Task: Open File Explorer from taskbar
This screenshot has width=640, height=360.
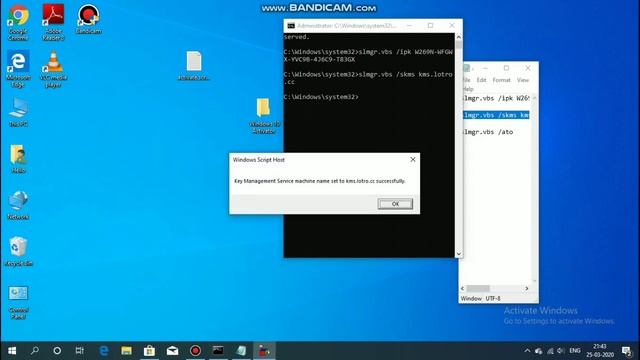Action: 127,351
